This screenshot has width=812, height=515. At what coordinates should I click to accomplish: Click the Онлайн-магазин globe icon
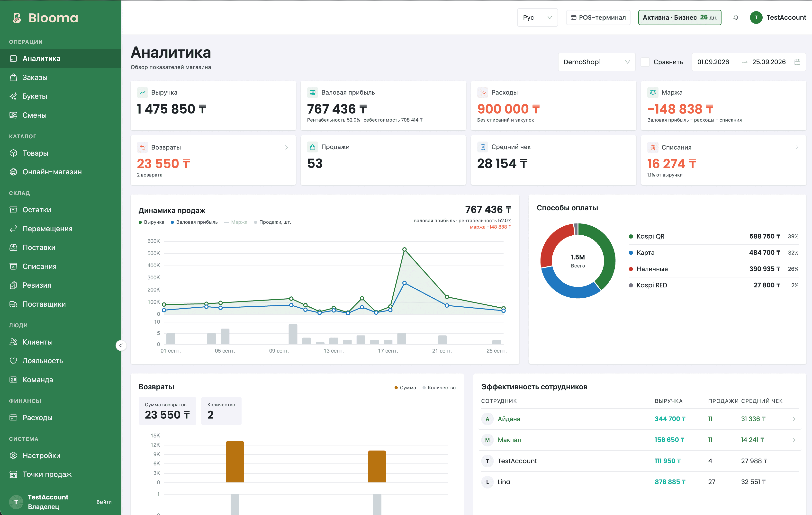13,172
